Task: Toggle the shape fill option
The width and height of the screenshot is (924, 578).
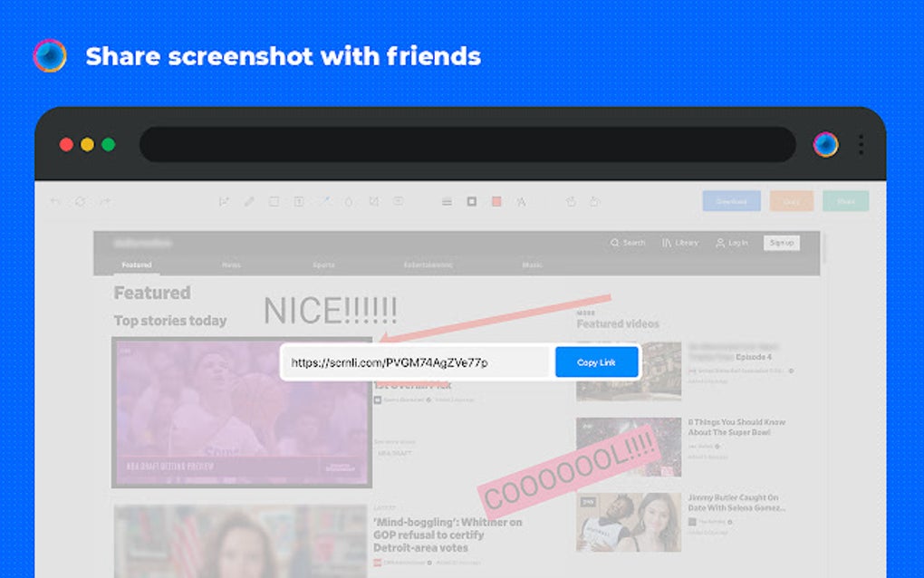Action: (470, 201)
